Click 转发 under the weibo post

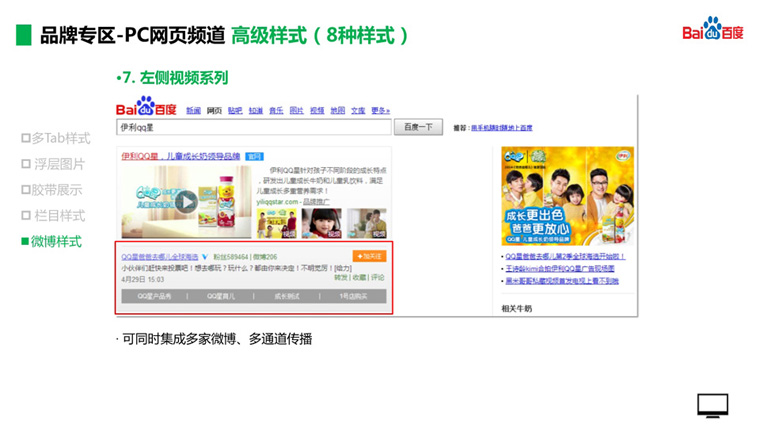coord(341,278)
